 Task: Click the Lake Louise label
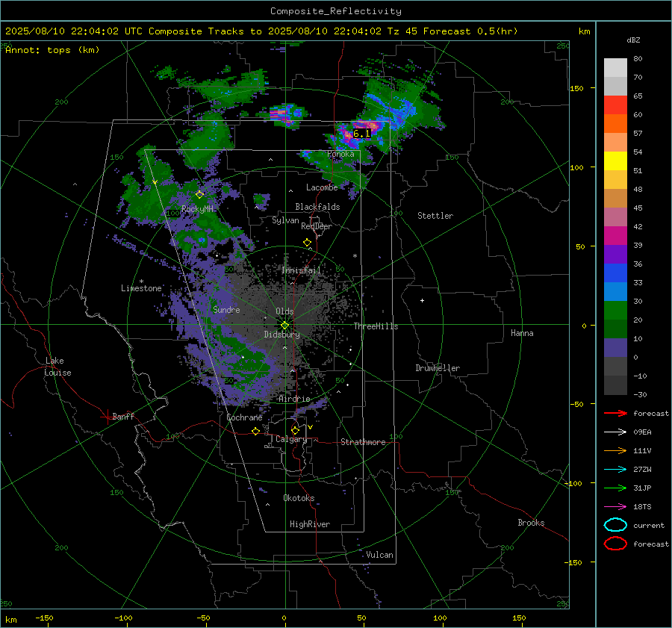(57, 367)
